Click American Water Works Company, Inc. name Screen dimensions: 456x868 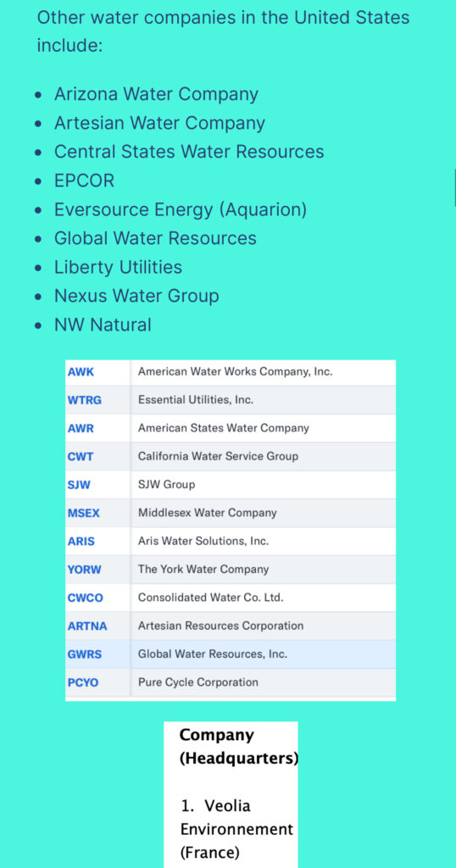point(235,372)
